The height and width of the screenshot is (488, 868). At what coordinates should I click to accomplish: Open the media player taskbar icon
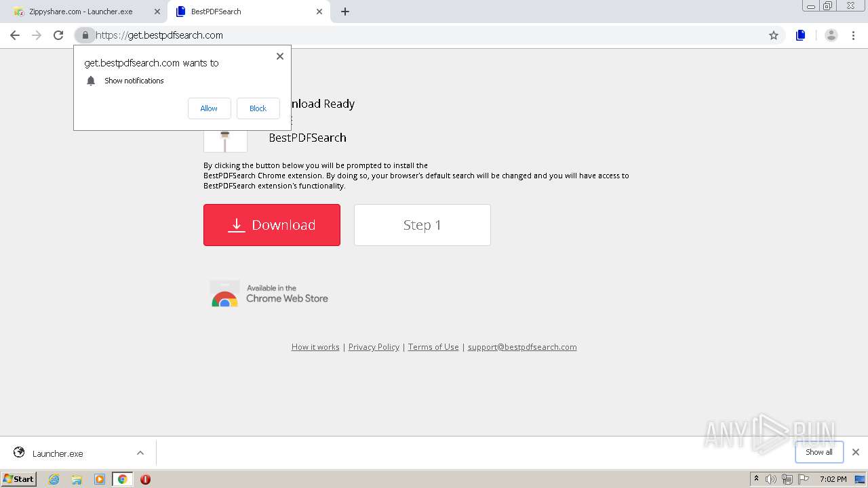coord(100,479)
